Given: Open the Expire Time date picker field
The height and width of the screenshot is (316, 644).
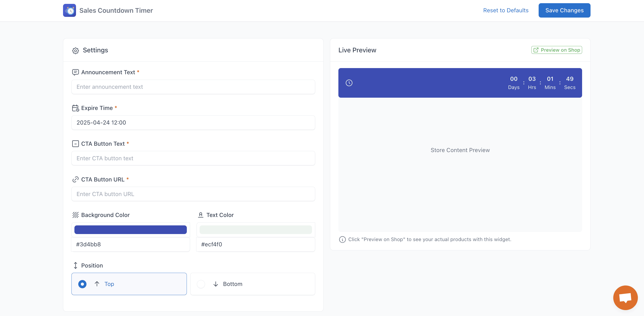Looking at the screenshot, I should click(193, 122).
